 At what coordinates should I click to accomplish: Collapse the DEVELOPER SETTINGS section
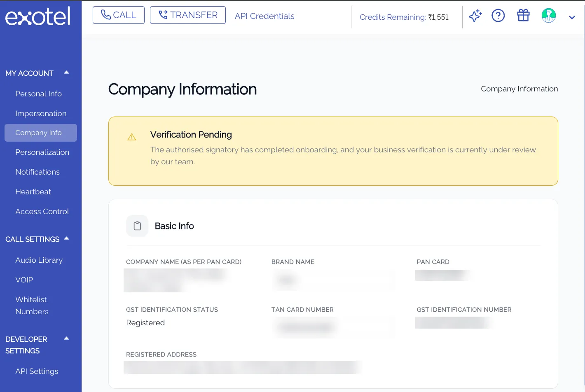66,339
